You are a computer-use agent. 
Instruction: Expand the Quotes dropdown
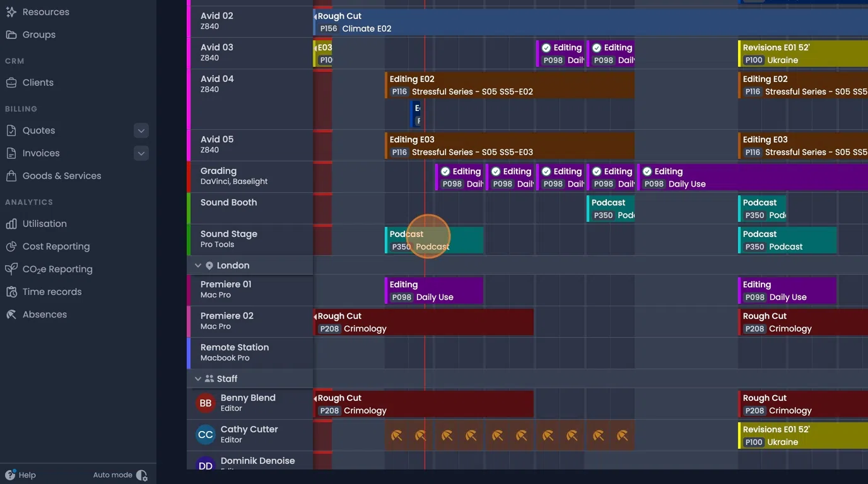[x=141, y=130]
